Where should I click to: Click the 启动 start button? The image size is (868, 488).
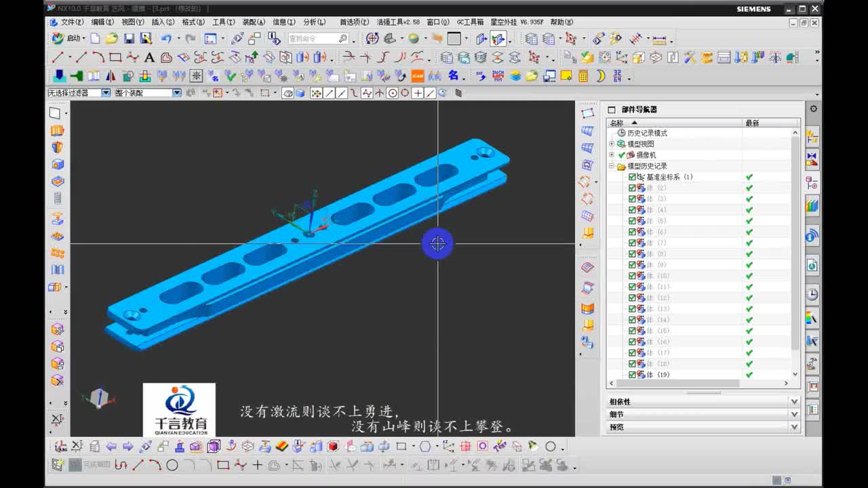click(x=67, y=39)
